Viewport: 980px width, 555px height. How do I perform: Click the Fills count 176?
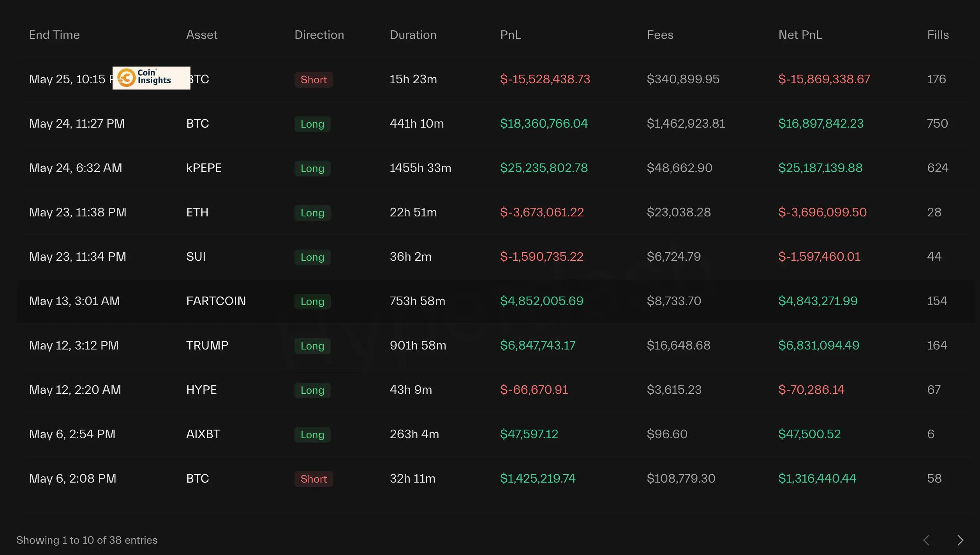[936, 79]
